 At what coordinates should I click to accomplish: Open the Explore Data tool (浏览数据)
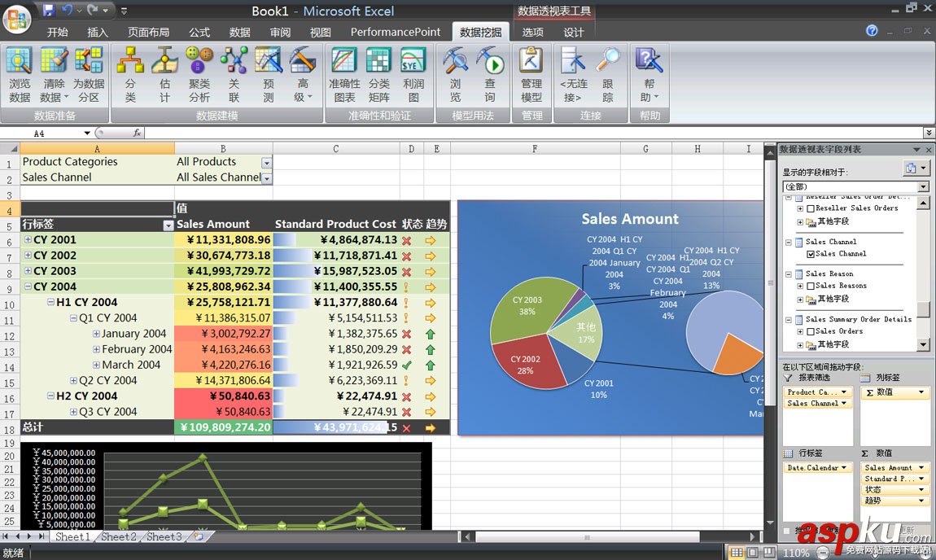pyautogui.click(x=19, y=75)
